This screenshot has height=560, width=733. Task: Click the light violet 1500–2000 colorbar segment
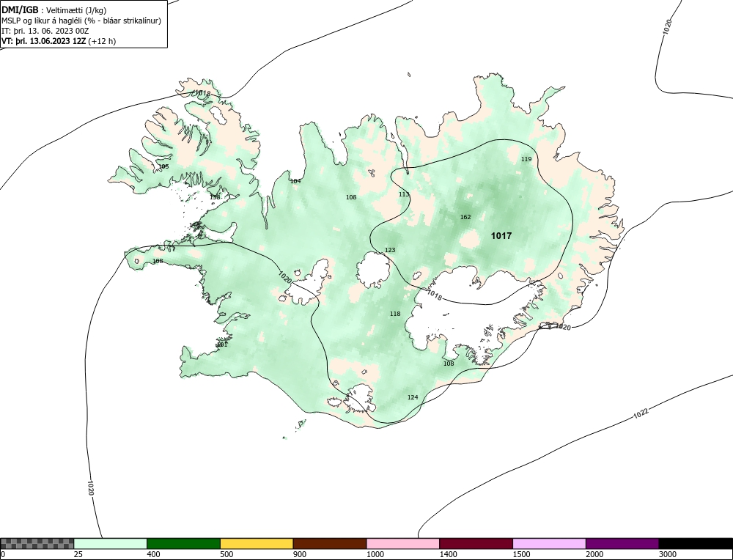pos(549,544)
